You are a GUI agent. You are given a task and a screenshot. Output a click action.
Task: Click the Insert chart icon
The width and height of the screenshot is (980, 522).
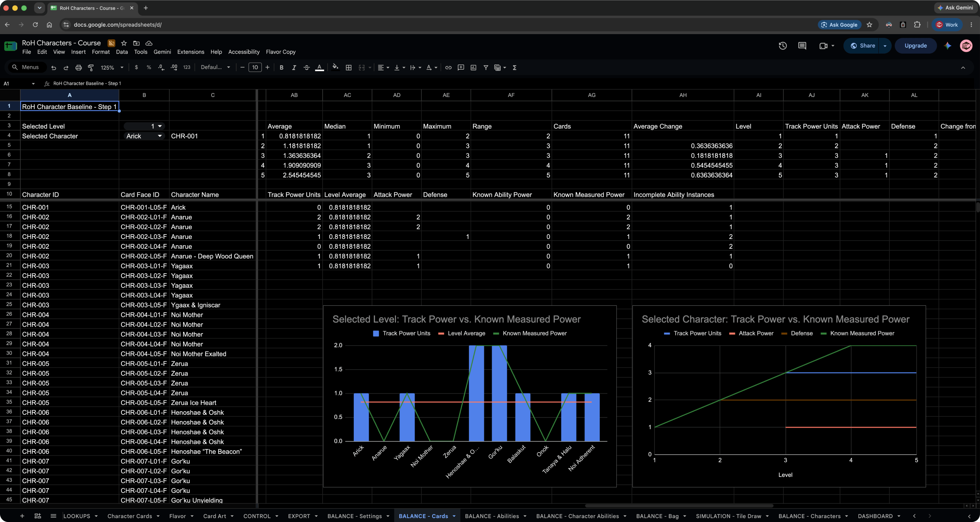(x=473, y=67)
